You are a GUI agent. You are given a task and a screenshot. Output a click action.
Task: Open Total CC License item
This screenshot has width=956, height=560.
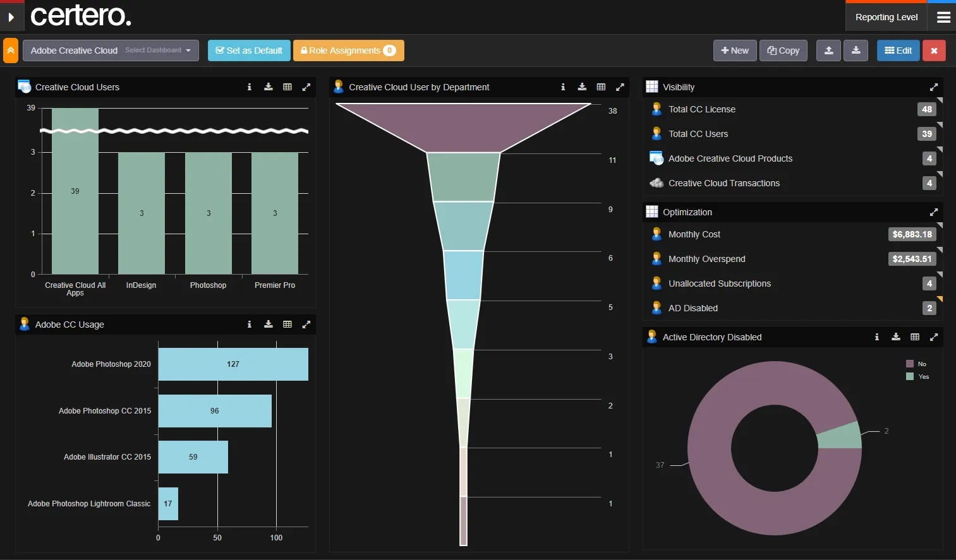[x=793, y=109]
